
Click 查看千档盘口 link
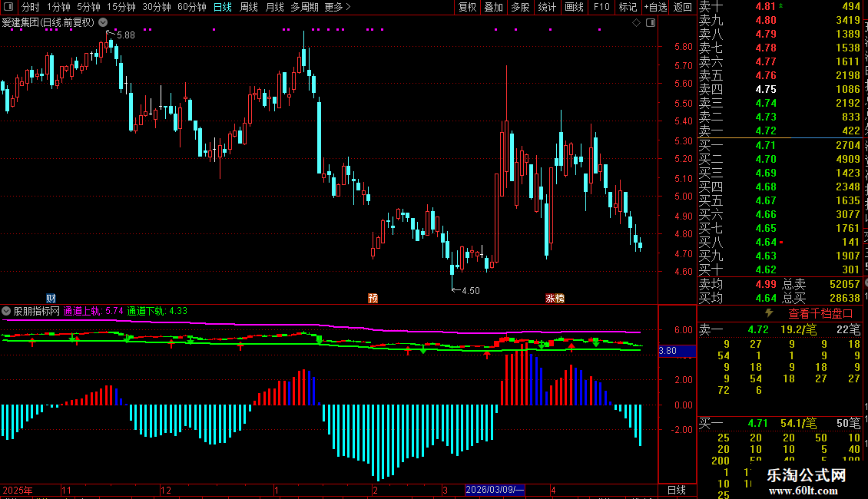[820, 314]
